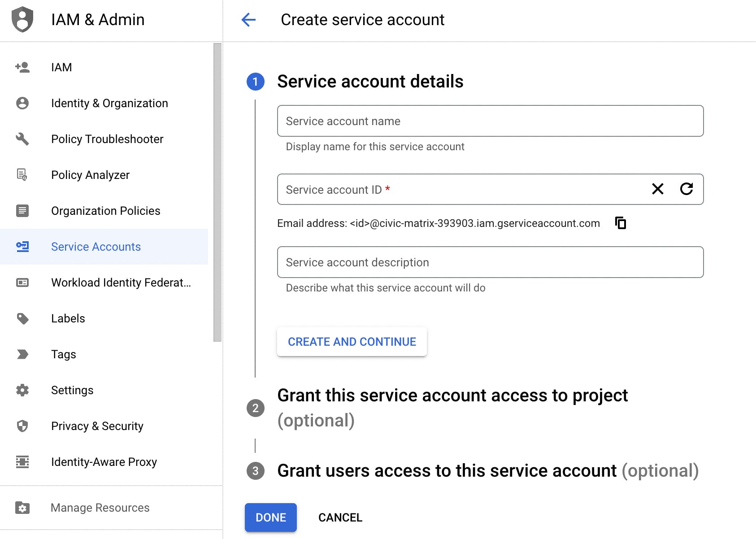
Task: Click the sidebar vertical scrollbar
Action: click(x=217, y=192)
